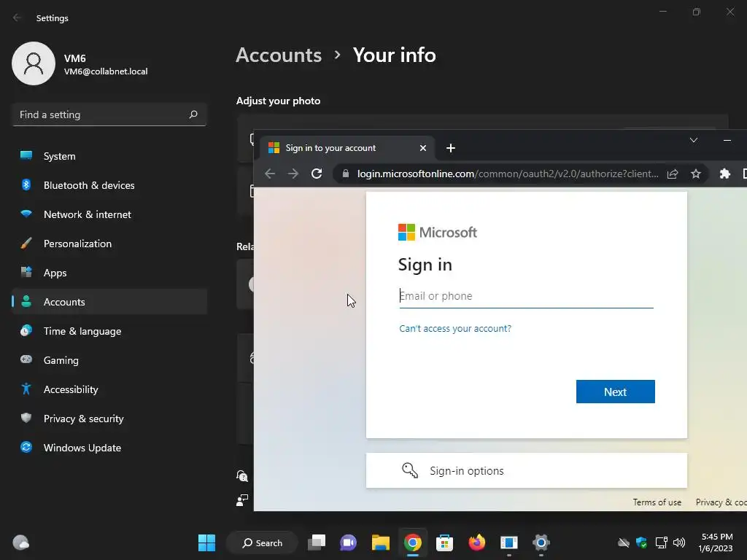747x560 pixels.
Task: Reload the page with refresh icon
Action: [x=317, y=174]
